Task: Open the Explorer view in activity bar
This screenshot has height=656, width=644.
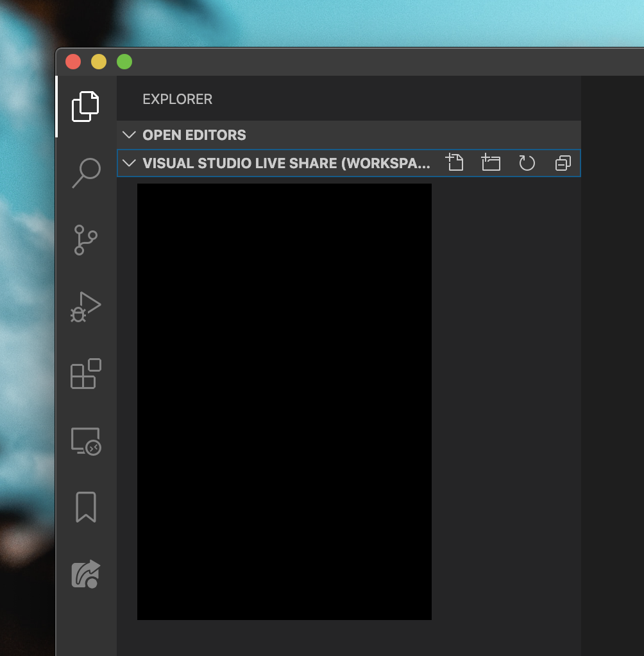Action: 85,107
